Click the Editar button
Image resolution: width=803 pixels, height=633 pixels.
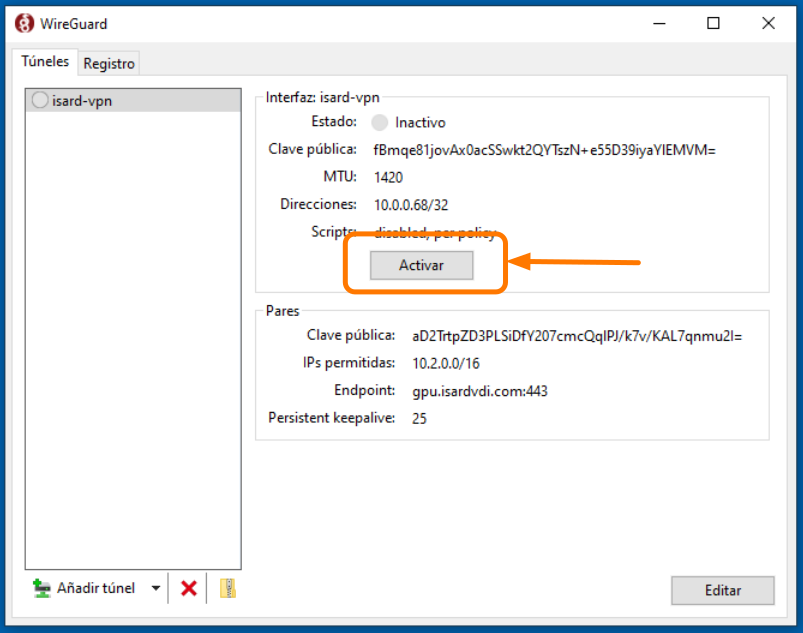[x=722, y=590]
